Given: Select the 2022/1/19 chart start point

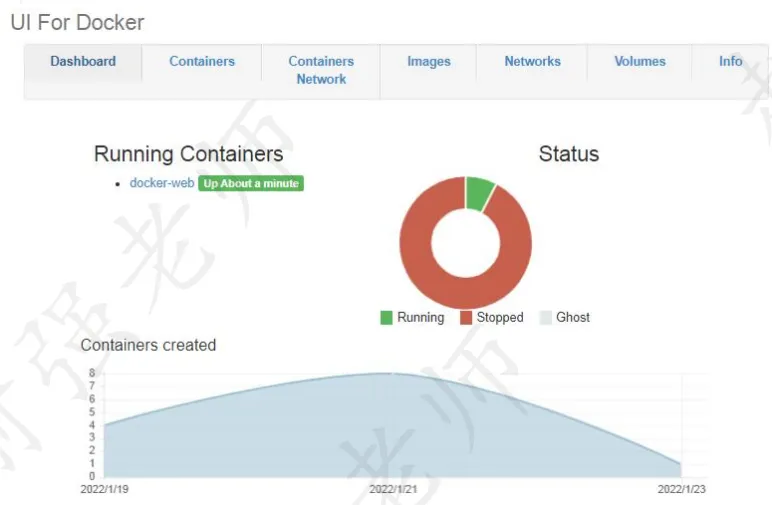Looking at the screenshot, I should [104, 425].
